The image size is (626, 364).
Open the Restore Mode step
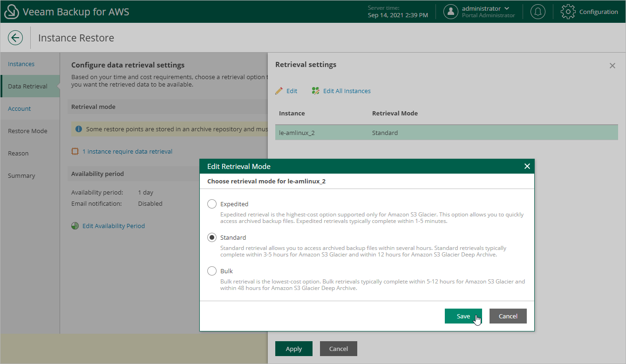pyautogui.click(x=30, y=131)
